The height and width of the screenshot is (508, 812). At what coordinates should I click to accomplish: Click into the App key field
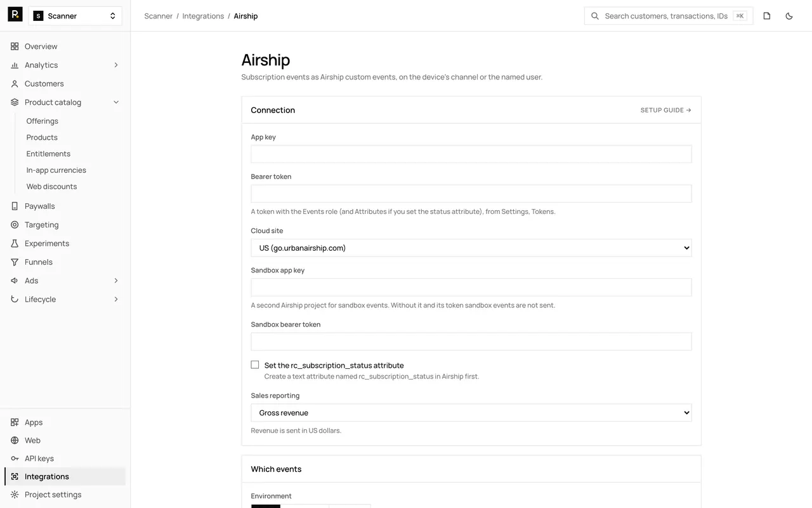point(471,154)
